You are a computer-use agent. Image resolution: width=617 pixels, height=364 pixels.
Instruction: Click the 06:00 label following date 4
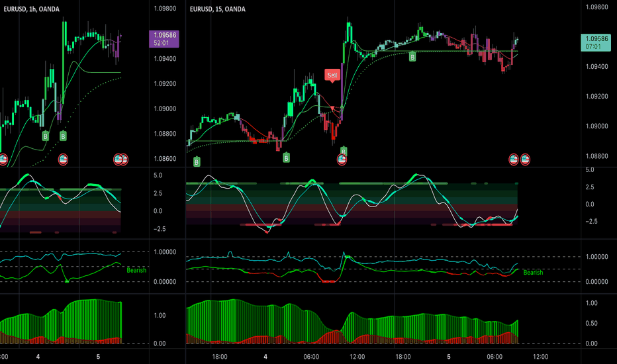coord(311,357)
